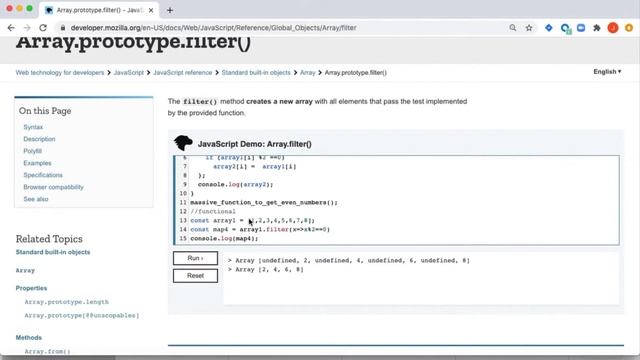
Task: Open the Array breadcrumb link
Action: (x=308, y=73)
